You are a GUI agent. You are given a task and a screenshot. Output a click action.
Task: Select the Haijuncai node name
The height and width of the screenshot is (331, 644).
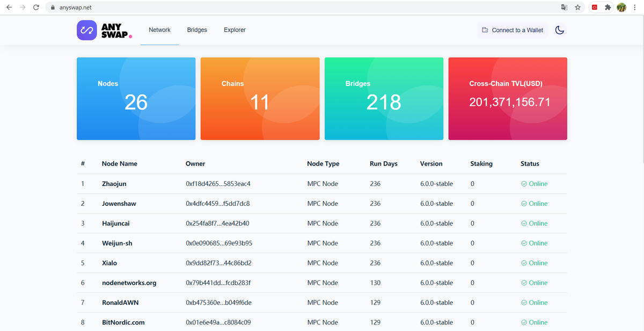click(x=116, y=224)
